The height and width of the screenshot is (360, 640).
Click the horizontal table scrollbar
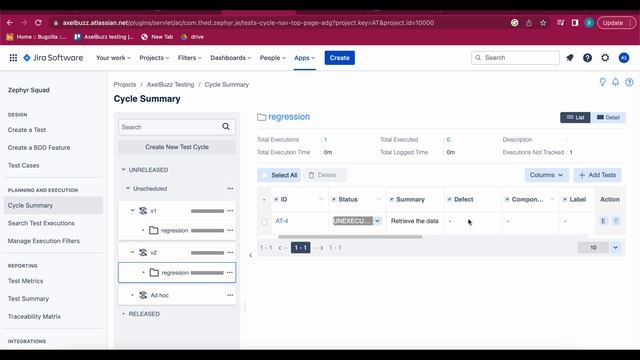[x=350, y=237]
